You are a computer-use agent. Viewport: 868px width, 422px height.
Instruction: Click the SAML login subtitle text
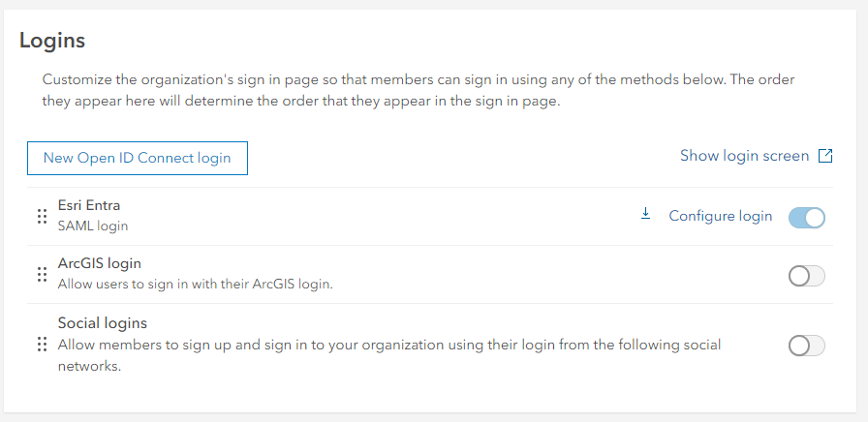[92, 226]
